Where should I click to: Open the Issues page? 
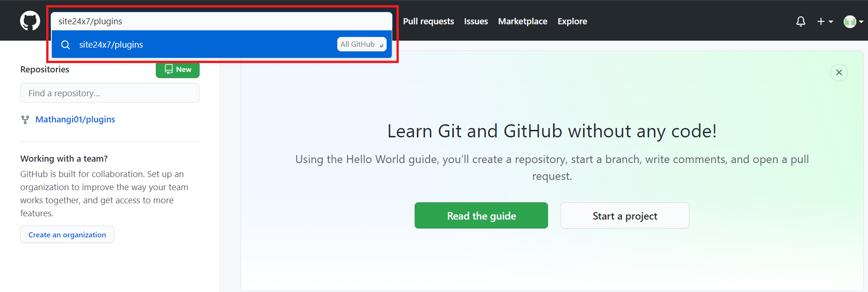[476, 21]
